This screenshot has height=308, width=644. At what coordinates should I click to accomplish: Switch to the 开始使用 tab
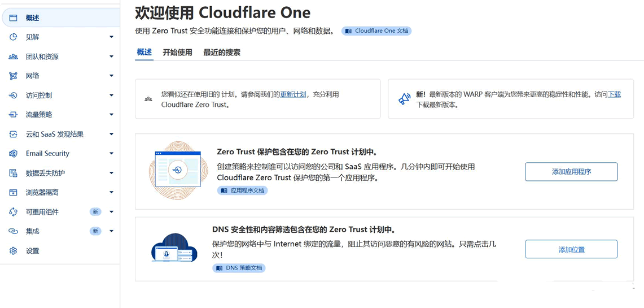pos(177,53)
